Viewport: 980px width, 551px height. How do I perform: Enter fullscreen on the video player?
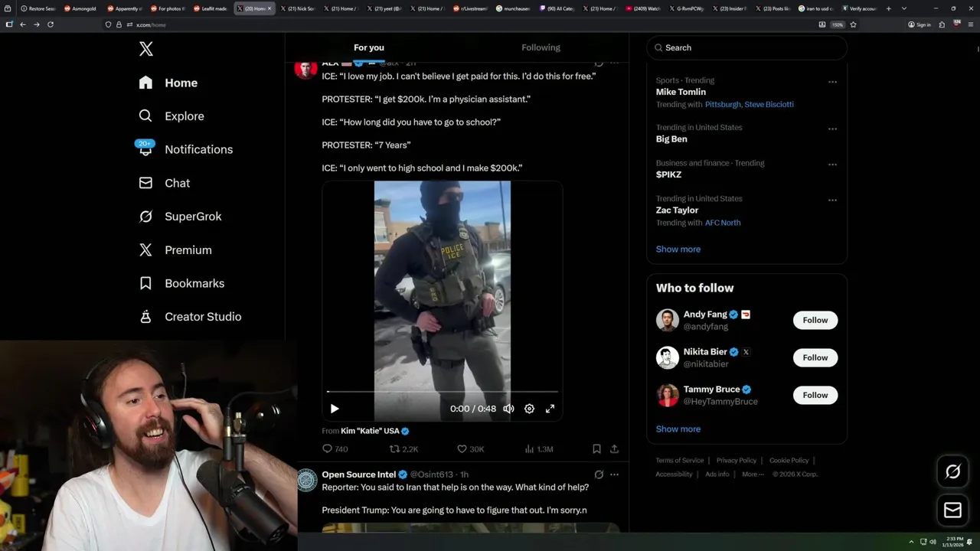pyautogui.click(x=550, y=409)
